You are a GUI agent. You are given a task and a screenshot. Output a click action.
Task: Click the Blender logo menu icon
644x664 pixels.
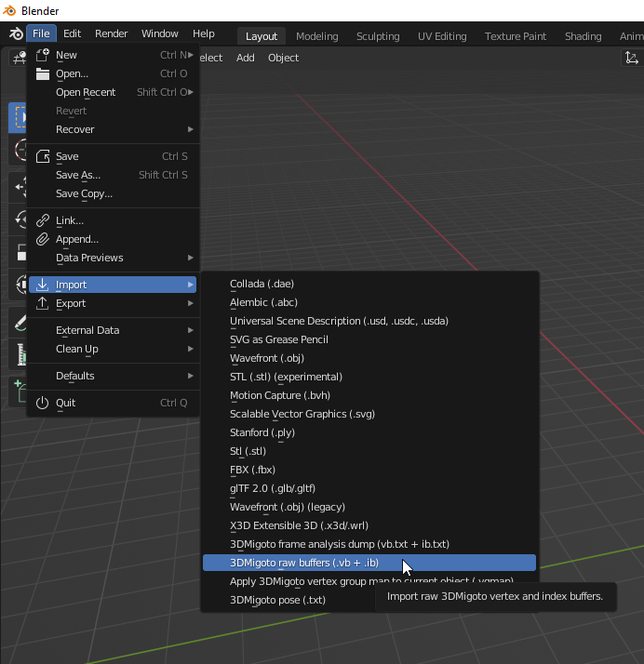click(x=16, y=33)
